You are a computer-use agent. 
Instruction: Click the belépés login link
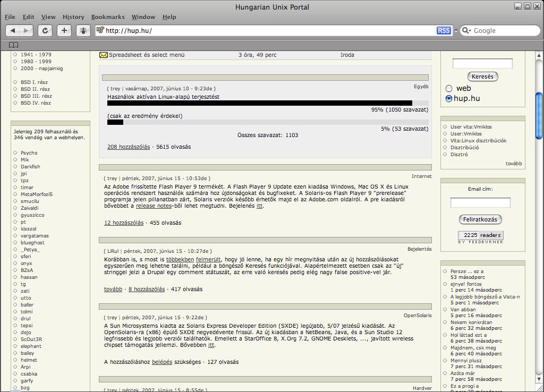(162, 362)
